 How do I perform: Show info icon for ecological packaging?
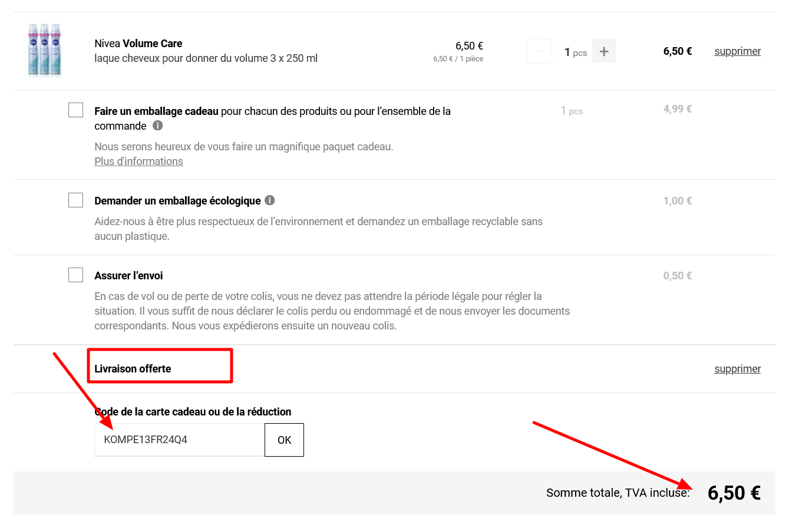click(270, 200)
